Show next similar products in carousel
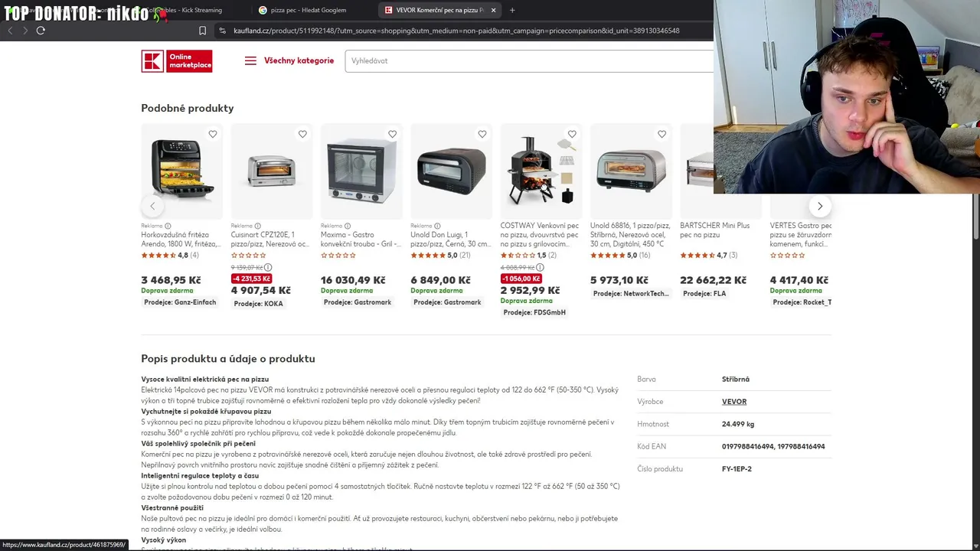The width and height of the screenshot is (980, 551). [820, 206]
